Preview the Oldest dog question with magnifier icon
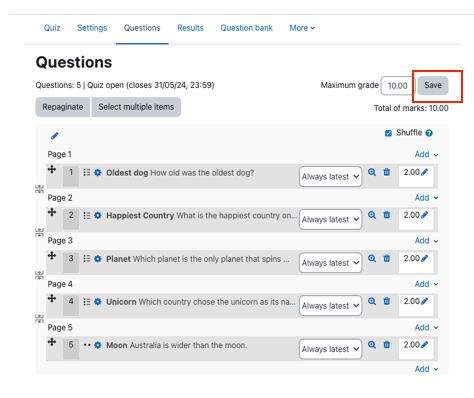This screenshot has height=398, width=474. [372, 172]
